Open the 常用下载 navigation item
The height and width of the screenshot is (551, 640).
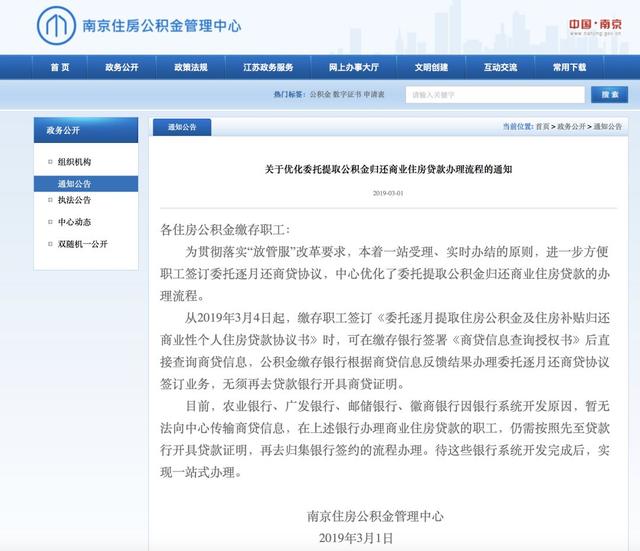[x=569, y=67]
